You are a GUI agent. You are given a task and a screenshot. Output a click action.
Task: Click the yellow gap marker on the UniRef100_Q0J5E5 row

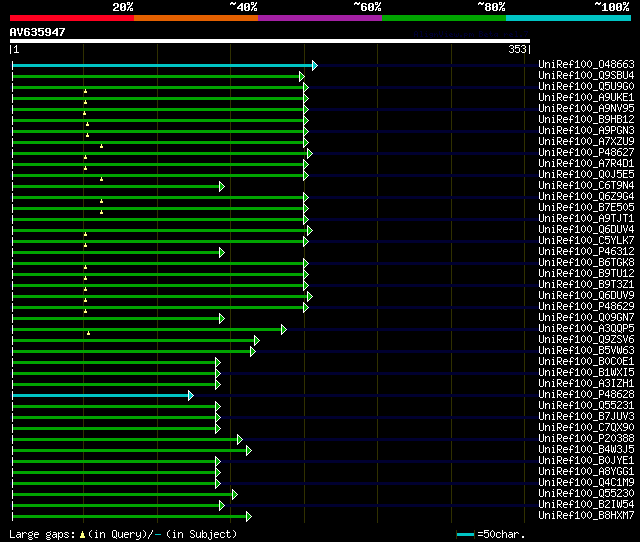(x=102, y=179)
